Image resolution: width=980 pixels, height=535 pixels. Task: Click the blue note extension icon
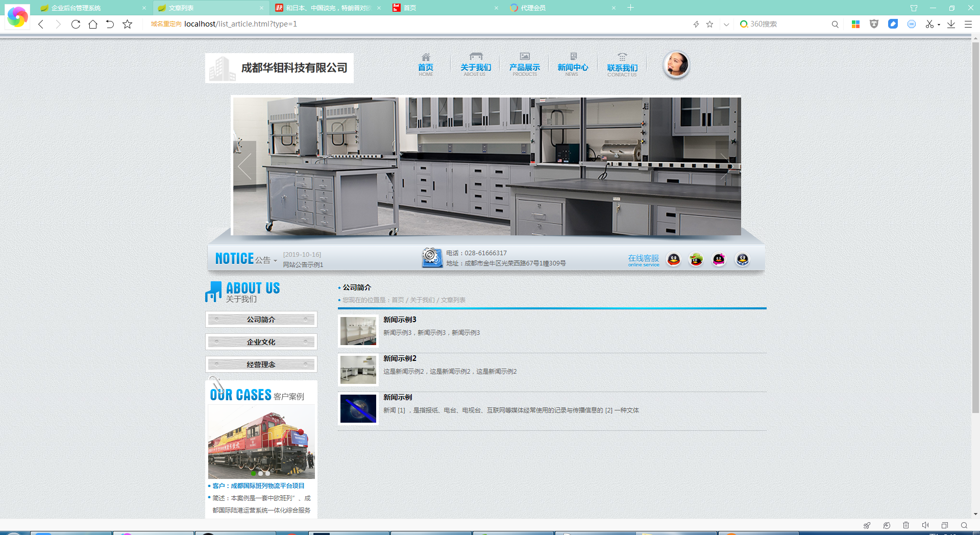tap(893, 24)
